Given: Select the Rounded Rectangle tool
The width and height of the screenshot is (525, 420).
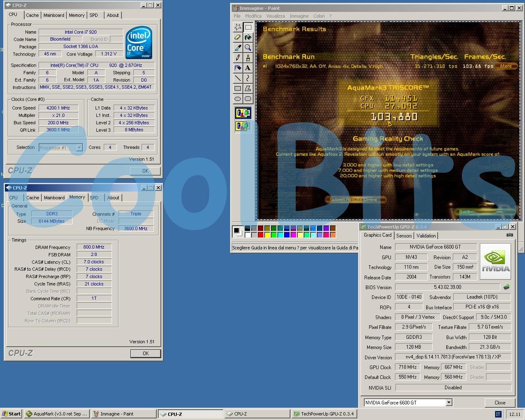Looking at the screenshot, I should (x=248, y=98).
